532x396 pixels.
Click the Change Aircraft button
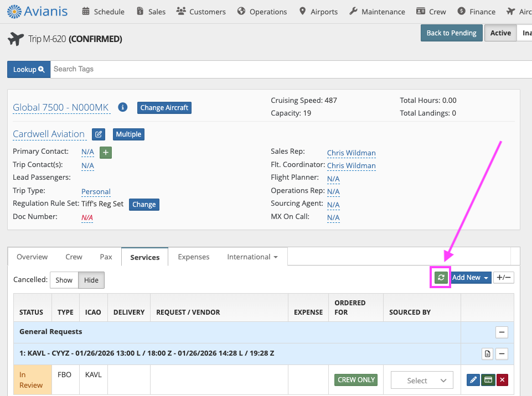coord(164,107)
